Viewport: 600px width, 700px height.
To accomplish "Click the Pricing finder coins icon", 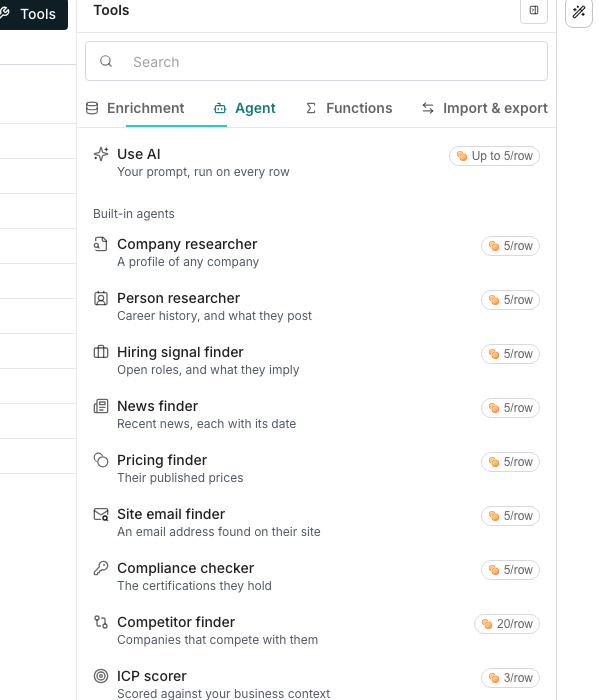I will 101,460.
